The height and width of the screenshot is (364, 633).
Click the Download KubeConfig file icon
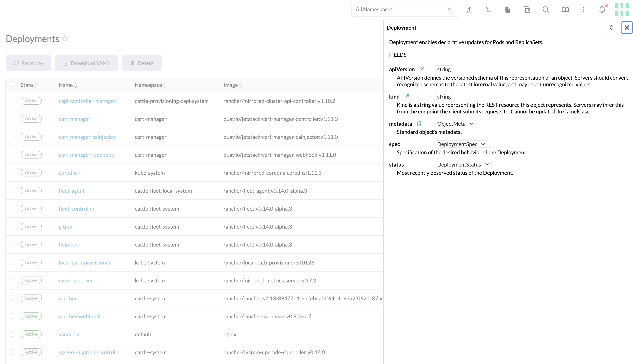pyautogui.click(x=508, y=10)
